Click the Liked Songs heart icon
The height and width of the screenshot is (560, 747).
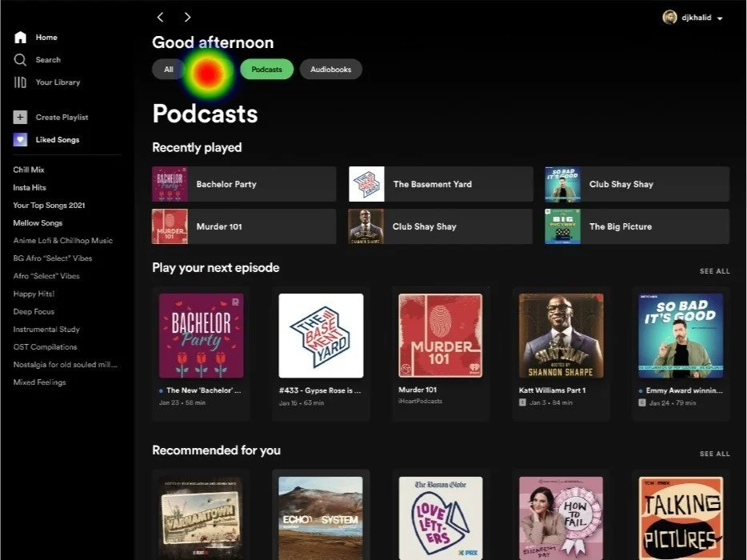[20, 140]
